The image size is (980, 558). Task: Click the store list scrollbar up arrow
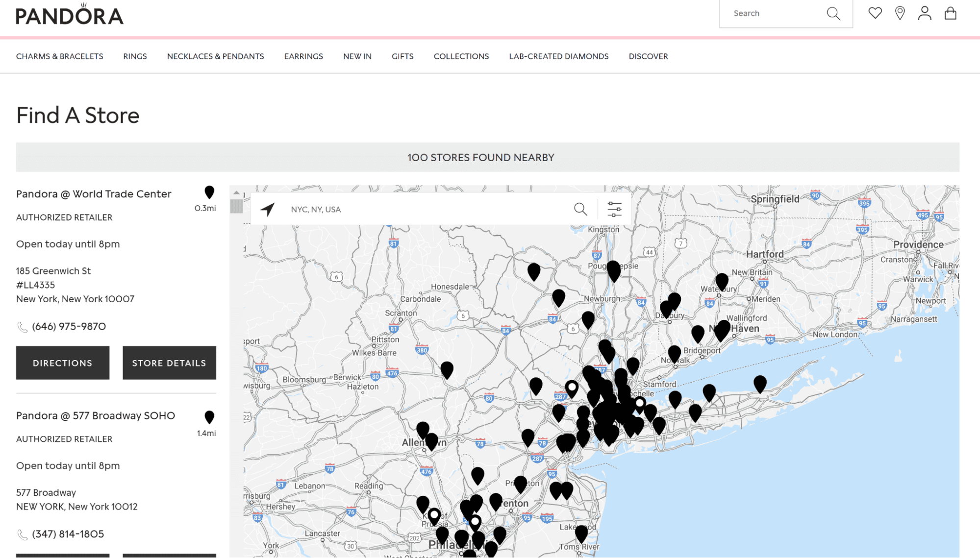(x=236, y=193)
